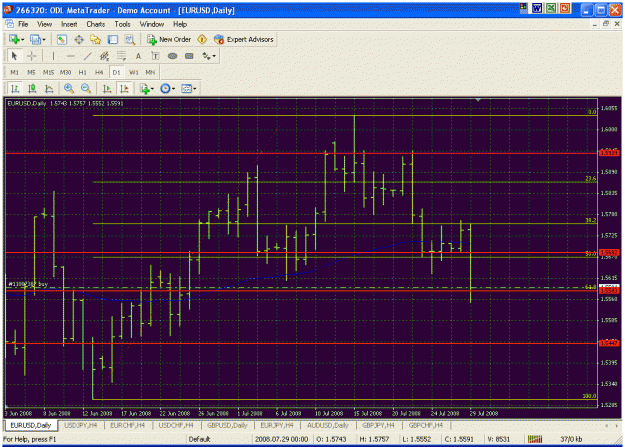The image size is (625, 447).
Task: Choose the trendline drawing tool
Action: (x=87, y=56)
